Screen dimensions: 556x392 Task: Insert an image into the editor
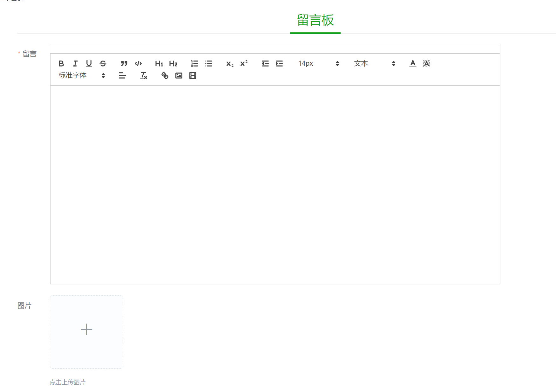point(179,76)
